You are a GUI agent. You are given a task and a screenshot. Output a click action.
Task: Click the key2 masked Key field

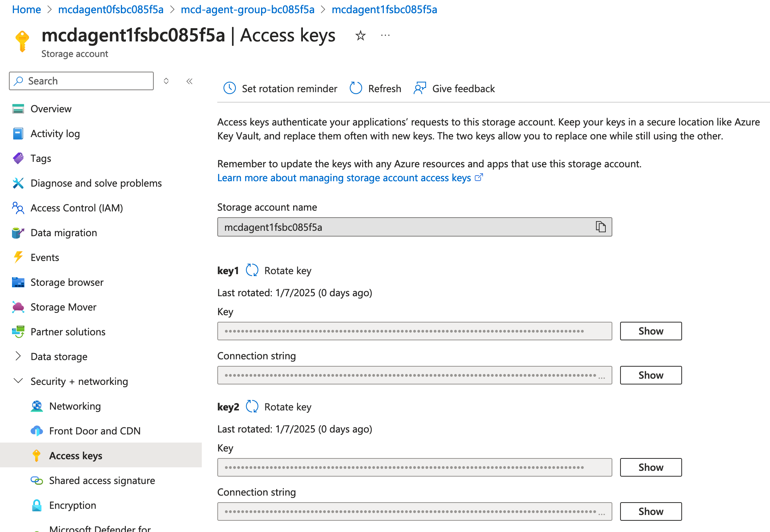(x=414, y=467)
